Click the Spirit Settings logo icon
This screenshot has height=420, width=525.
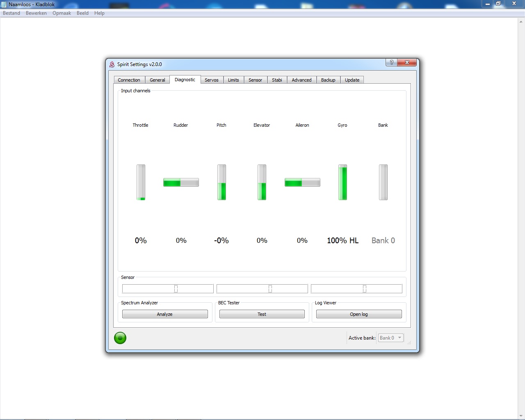[112, 64]
